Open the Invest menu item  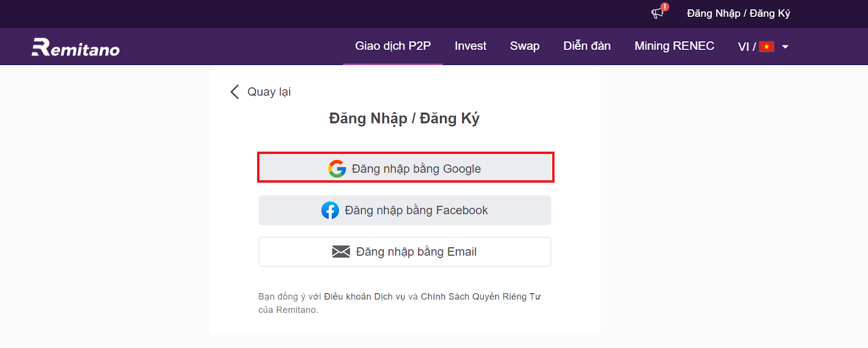pos(470,46)
